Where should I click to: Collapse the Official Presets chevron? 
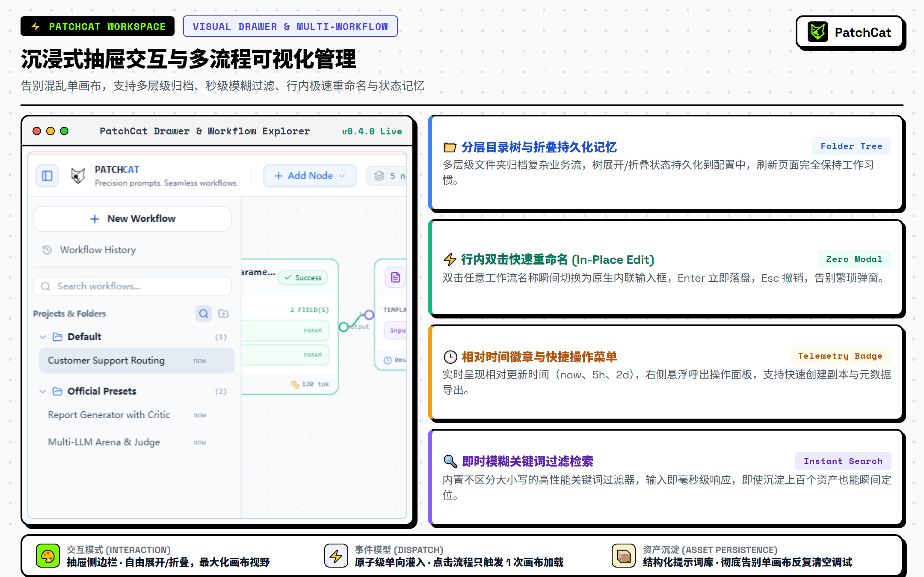pyautogui.click(x=43, y=391)
